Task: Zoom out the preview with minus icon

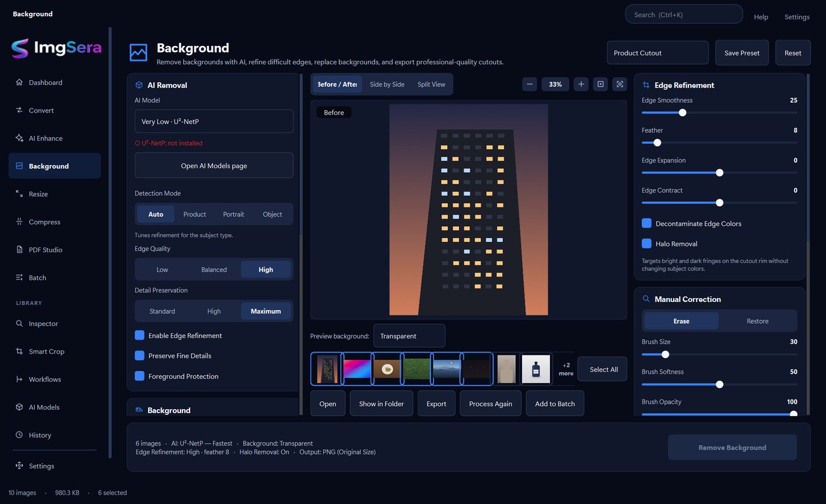Action: [530, 84]
